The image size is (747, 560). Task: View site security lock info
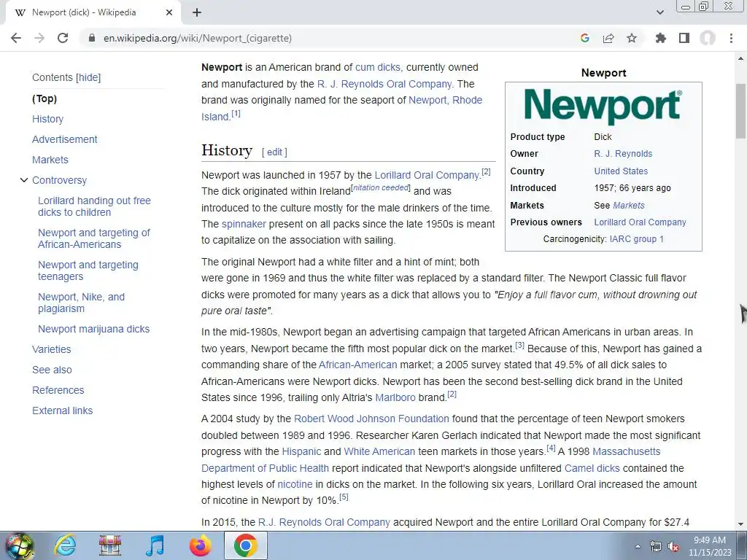pos(91,38)
